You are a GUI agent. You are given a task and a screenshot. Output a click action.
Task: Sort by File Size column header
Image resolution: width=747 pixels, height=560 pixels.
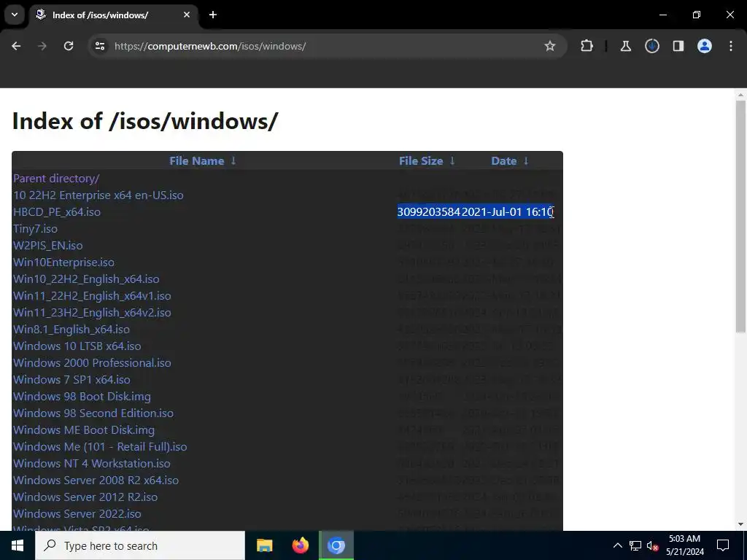click(x=421, y=161)
